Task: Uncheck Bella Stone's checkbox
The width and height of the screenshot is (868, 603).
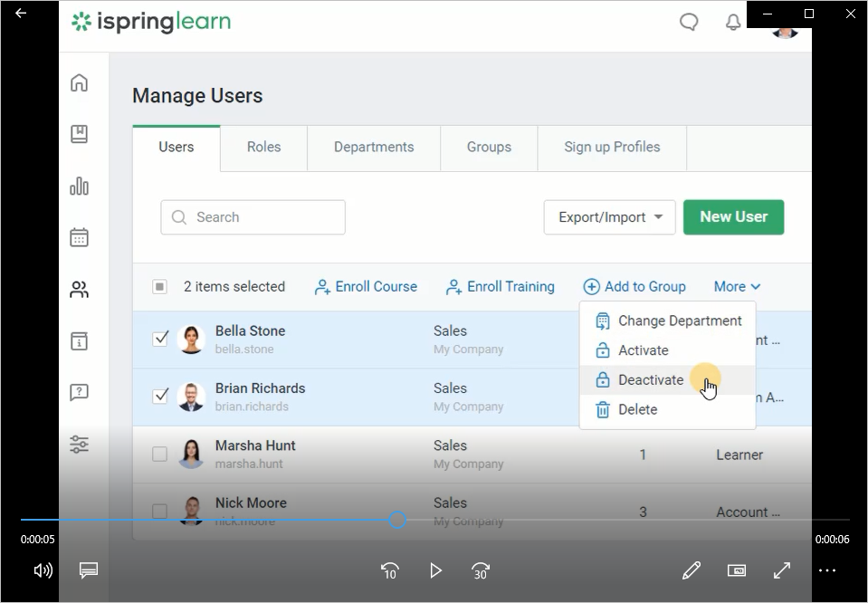Action: coord(160,339)
